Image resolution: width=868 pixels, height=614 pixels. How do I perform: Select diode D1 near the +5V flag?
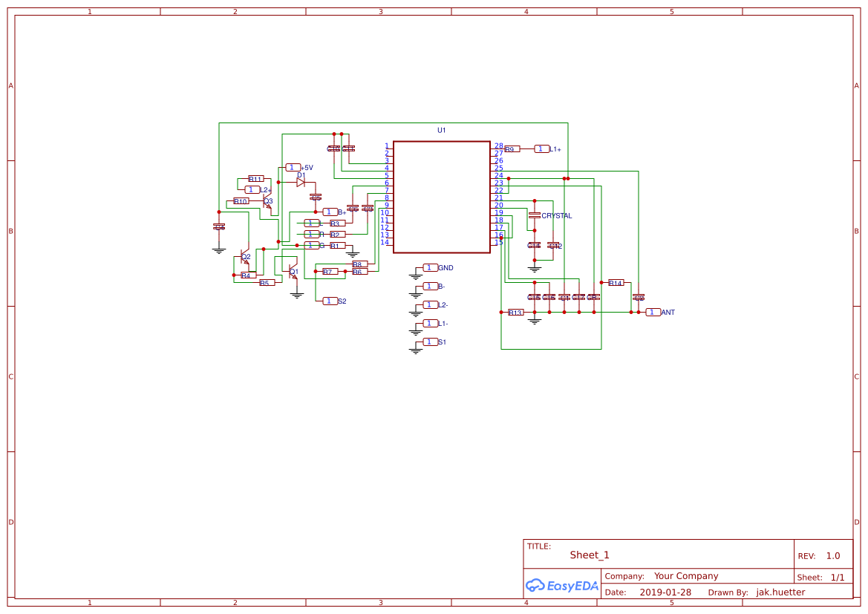point(301,181)
